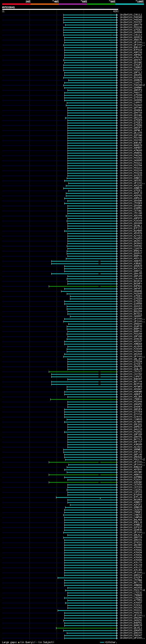Open hit UniRef100_P93206
The image size is (146, 644).
point(131,27)
